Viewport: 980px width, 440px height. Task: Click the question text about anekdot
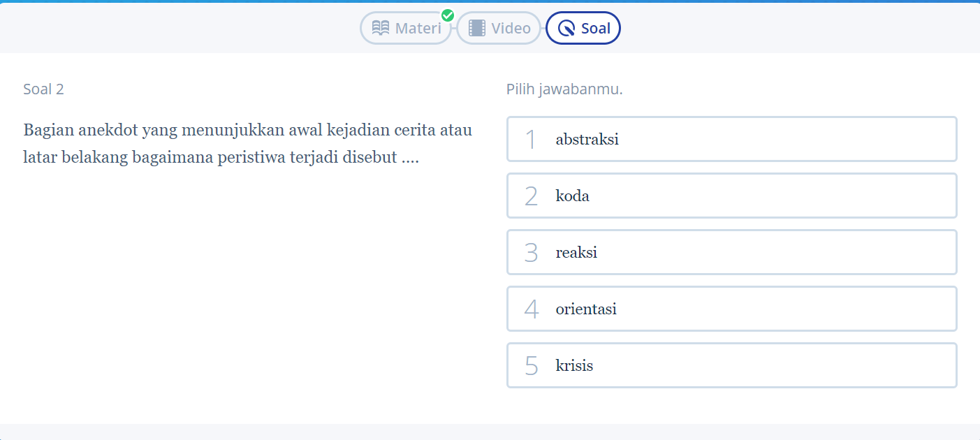[x=248, y=143]
